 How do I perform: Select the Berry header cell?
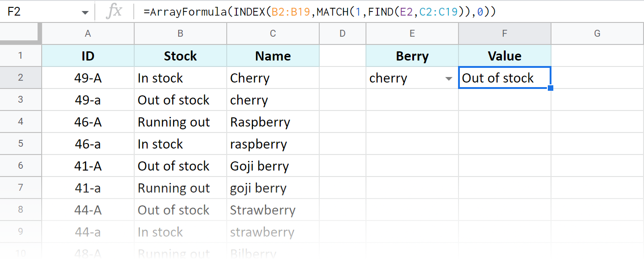412,55
